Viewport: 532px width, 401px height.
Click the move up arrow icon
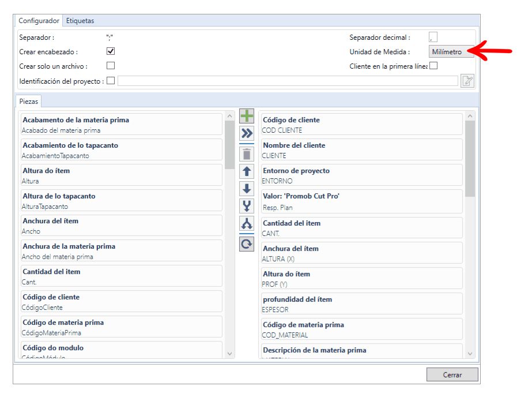(x=247, y=171)
